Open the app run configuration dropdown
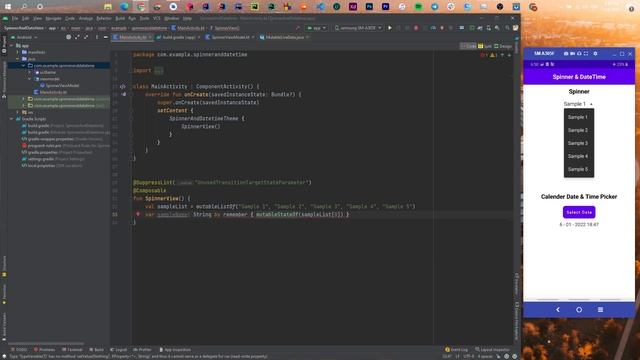640x360 pixels. point(317,28)
